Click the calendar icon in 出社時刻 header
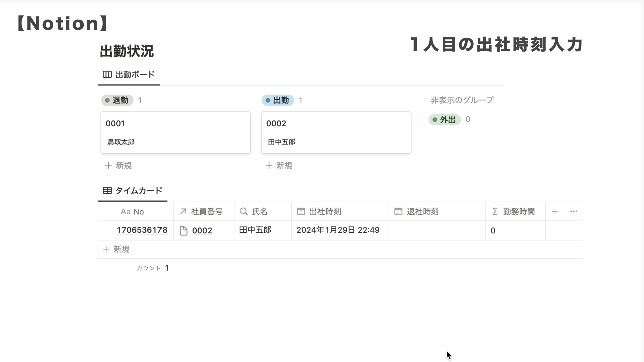 [301, 212]
